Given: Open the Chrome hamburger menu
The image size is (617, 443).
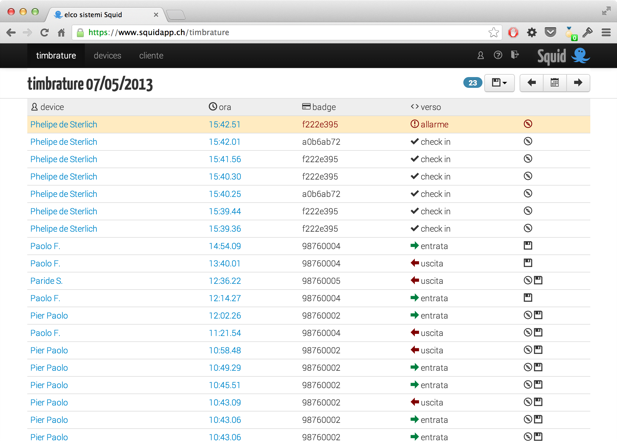Looking at the screenshot, I should click(606, 33).
